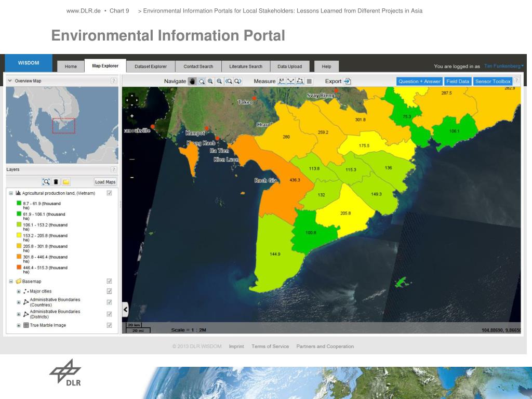Click the map pan arrows control
Screen dimensions: 532x399
[132, 100]
